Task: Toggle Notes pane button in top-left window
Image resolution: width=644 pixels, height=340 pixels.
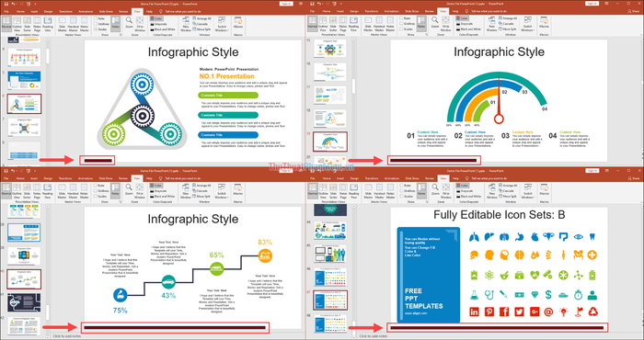Action: tap(115, 23)
